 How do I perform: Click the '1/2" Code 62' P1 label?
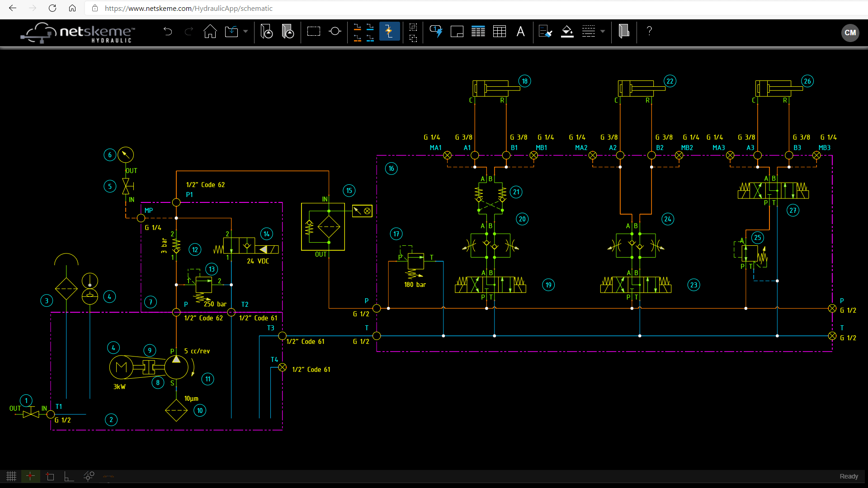(x=205, y=185)
